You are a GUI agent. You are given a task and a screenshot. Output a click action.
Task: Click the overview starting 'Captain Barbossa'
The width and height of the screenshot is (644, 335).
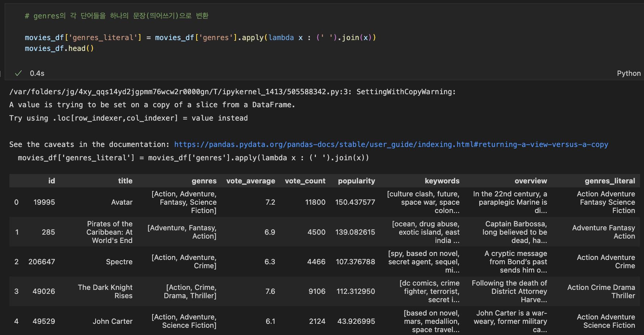(515, 232)
